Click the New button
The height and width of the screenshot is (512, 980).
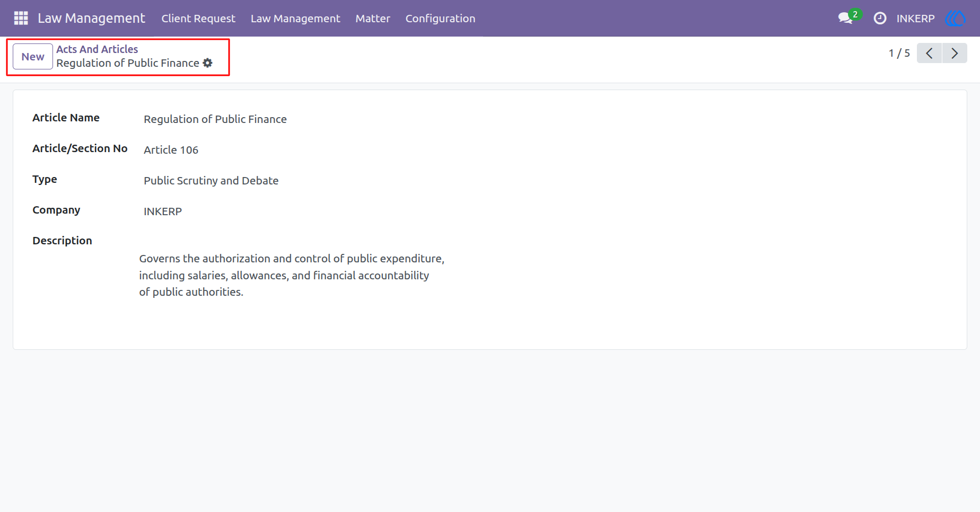(x=33, y=56)
